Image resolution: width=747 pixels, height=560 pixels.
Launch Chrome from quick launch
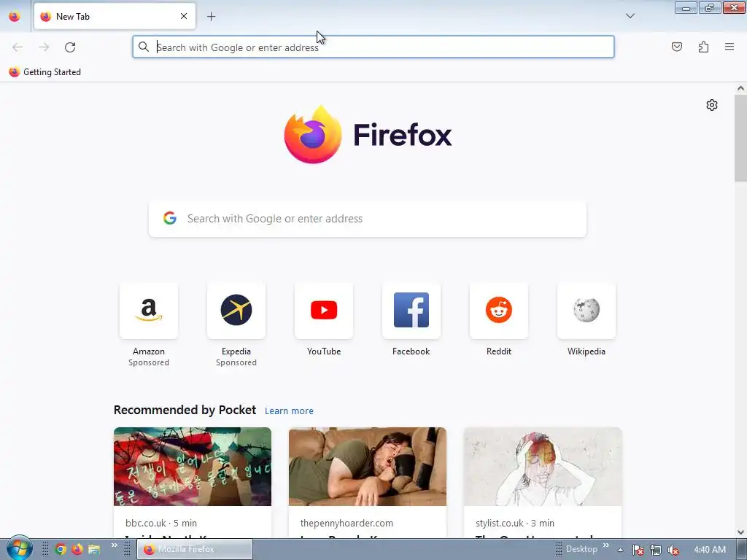point(60,550)
